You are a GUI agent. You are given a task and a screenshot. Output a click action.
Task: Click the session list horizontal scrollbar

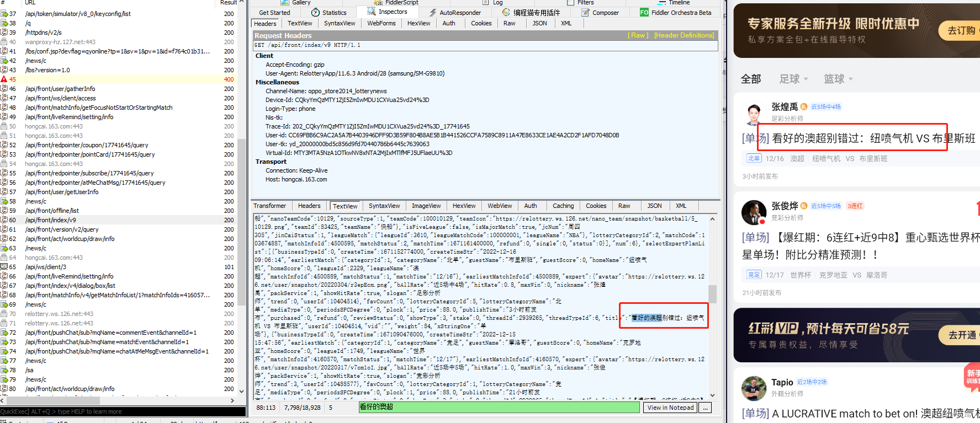(119, 400)
